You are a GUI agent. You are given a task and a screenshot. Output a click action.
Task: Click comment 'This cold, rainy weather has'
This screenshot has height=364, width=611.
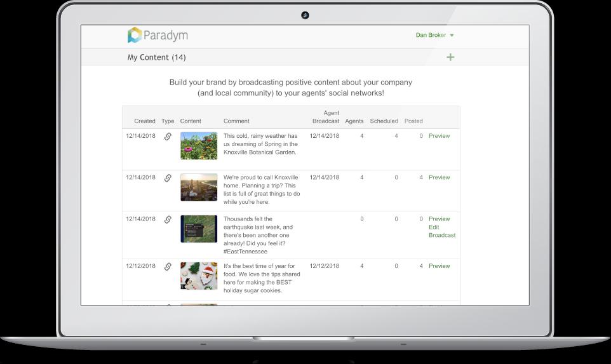(260, 144)
